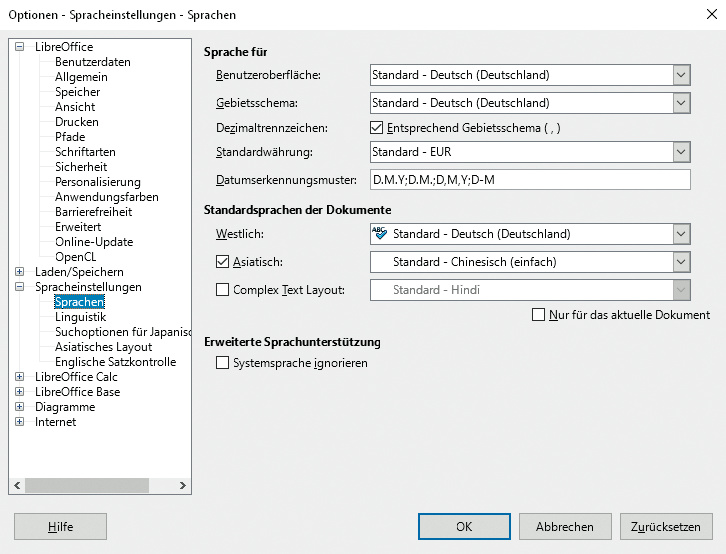Enable the Complex Text Layout checkbox
The width and height of the screenshot is (726, 554).
[222, 290]
